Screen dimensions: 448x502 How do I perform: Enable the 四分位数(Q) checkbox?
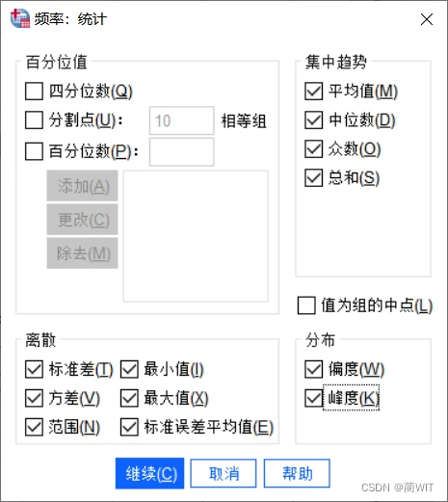pyautogui.click(x=34, y=92)
